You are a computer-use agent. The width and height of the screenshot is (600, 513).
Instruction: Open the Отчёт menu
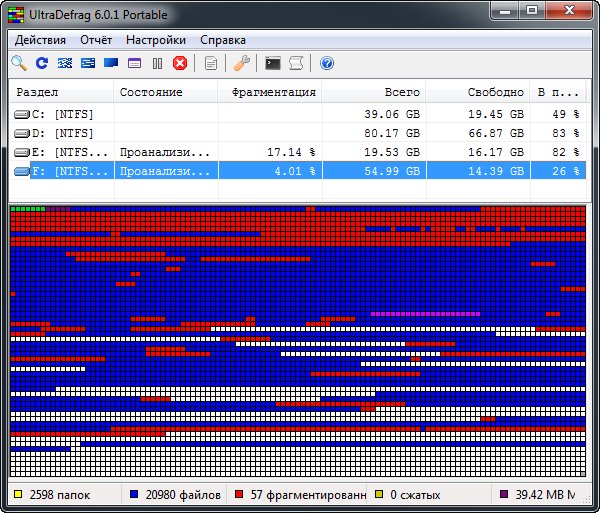tap(96, 40)
